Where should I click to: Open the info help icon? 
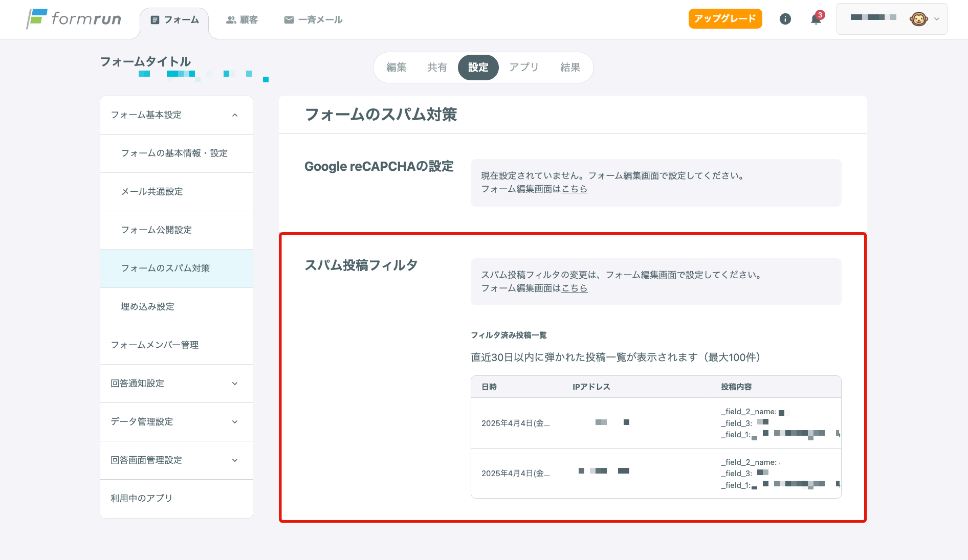pyautogui.click(x=785, y=19)
